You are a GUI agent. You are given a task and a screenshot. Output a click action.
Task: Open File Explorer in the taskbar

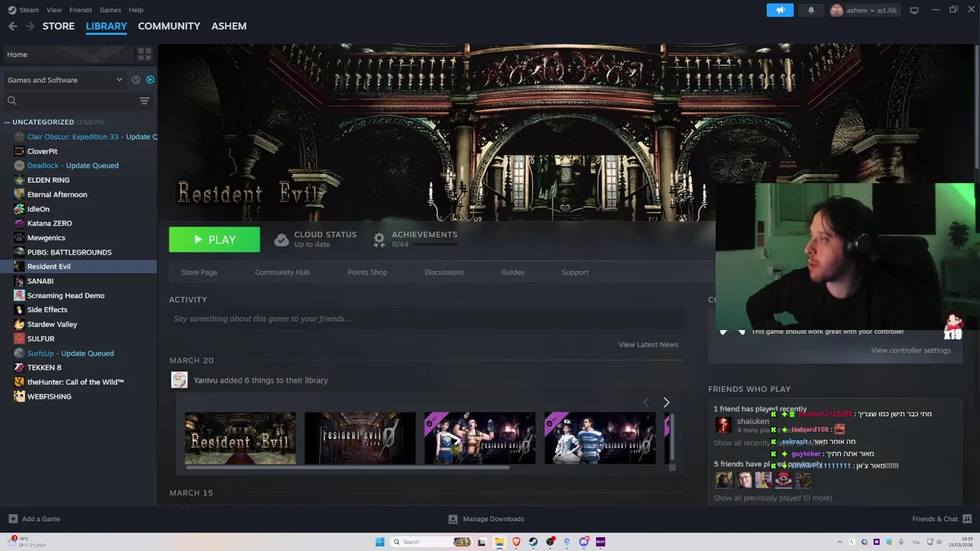pyautogui.click(x=499, y=542)
